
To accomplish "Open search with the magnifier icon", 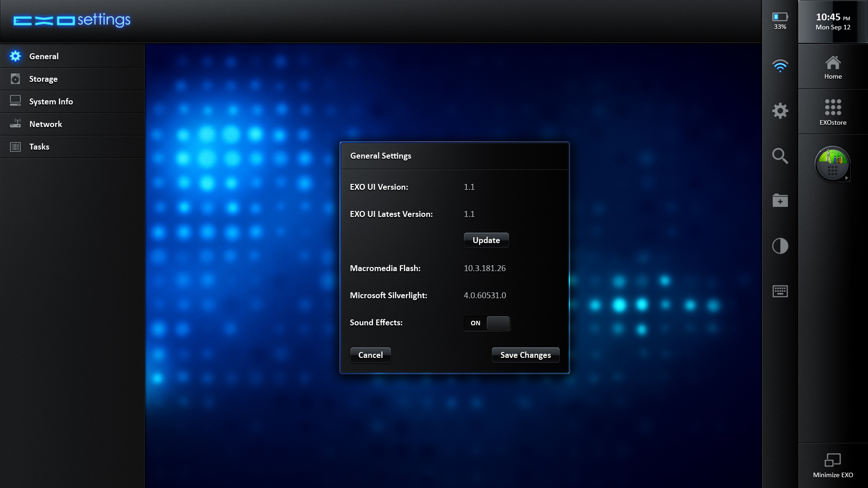I will 780,156.
